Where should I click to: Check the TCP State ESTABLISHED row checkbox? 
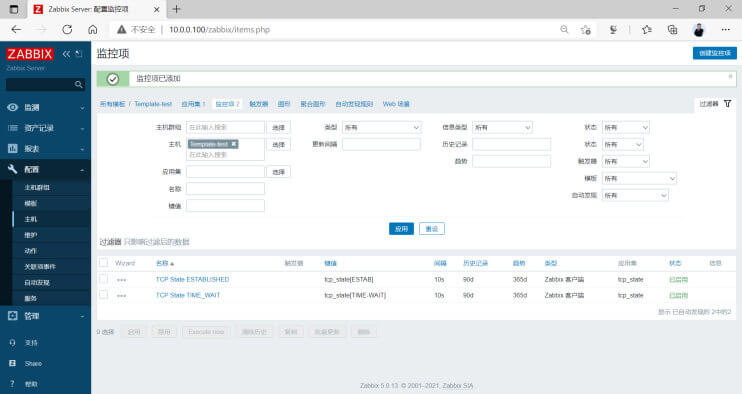pos(104,280)
